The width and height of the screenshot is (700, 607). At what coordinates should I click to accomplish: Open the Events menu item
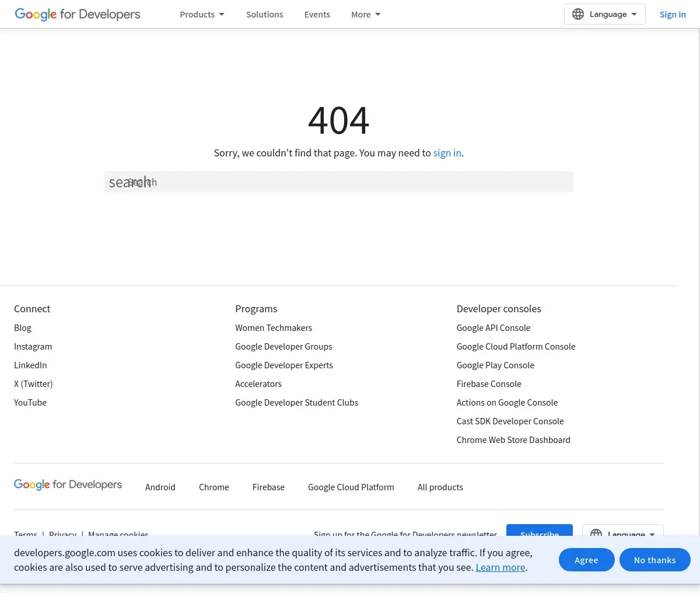tap(317, 14)
